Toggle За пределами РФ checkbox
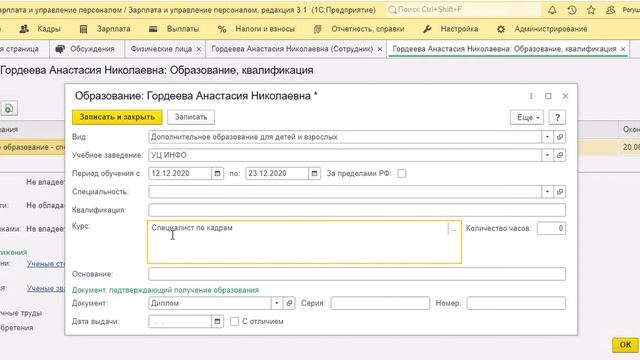 (x=402, y=173)
